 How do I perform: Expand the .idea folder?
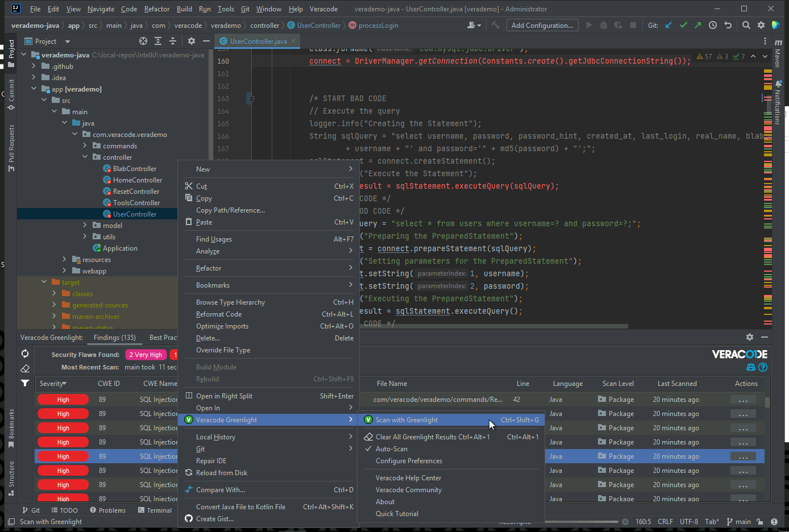34,77
